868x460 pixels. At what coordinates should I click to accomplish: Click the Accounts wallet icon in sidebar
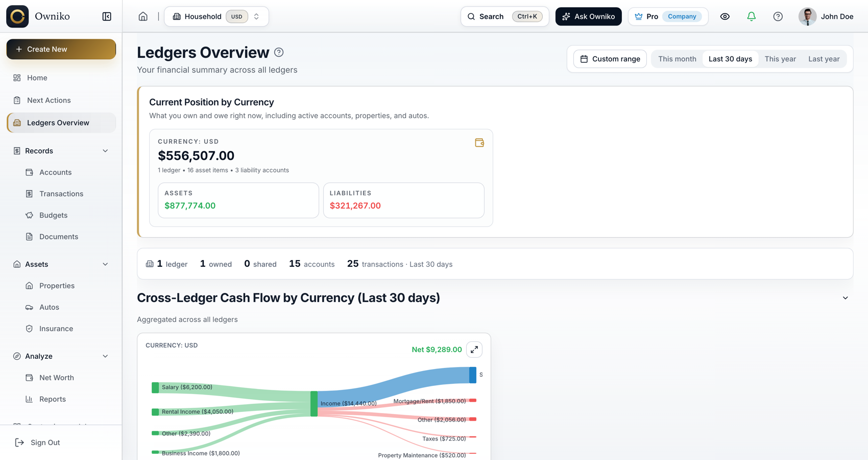click(x=29, y=172)
